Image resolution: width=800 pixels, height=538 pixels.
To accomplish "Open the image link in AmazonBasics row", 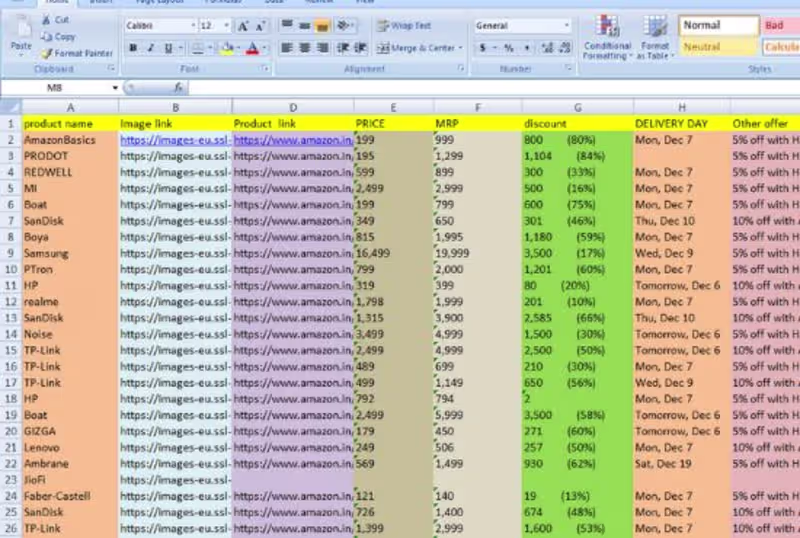I will [176, 140].
